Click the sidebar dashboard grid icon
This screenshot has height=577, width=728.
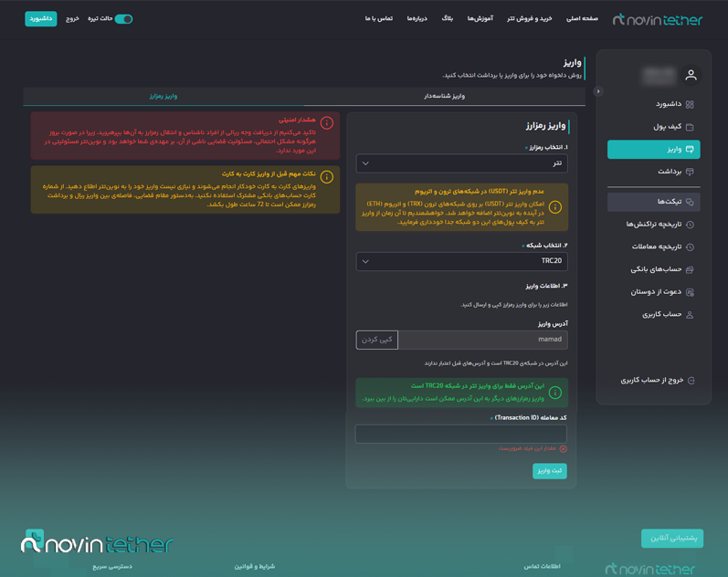click(690, 104)
